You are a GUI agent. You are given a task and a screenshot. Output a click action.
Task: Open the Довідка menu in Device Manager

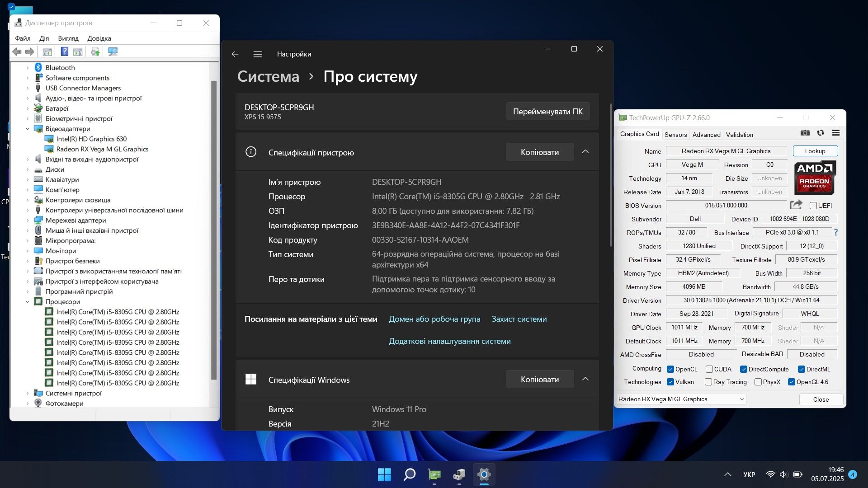pyautogui.click(x=99, y=38)
